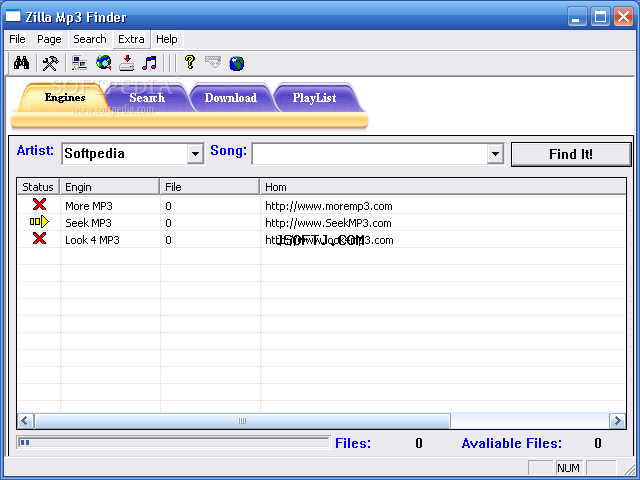Click the download toolbar icon
Viewport: 640px width, 480px height.
click(x=127, y=63)
